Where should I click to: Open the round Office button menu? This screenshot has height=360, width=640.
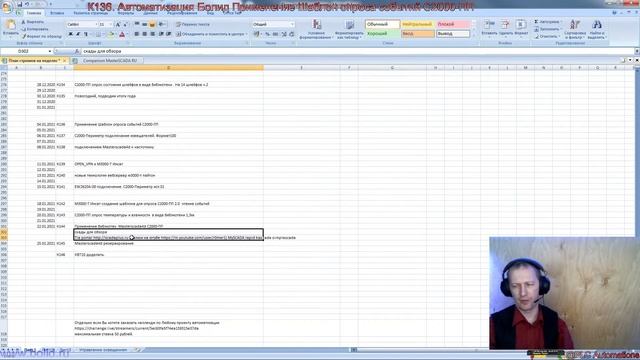pyautogui.click(x=7, y=7)
